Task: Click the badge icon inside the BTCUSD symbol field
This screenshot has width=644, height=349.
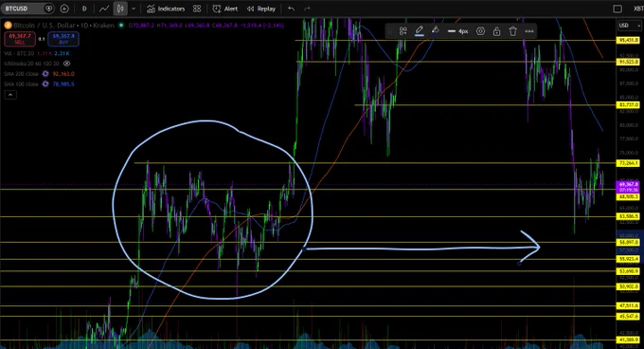Action: (x=48, y=9)
